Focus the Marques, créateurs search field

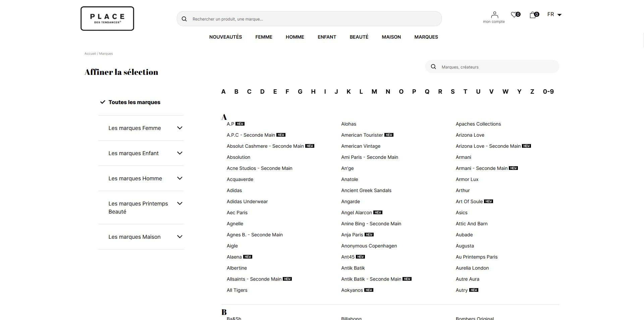coord(492,67)
